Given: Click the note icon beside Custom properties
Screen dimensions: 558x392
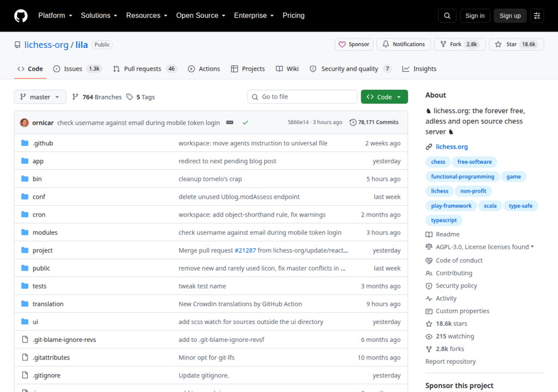Looking at the screenshot, I should 429,311.
